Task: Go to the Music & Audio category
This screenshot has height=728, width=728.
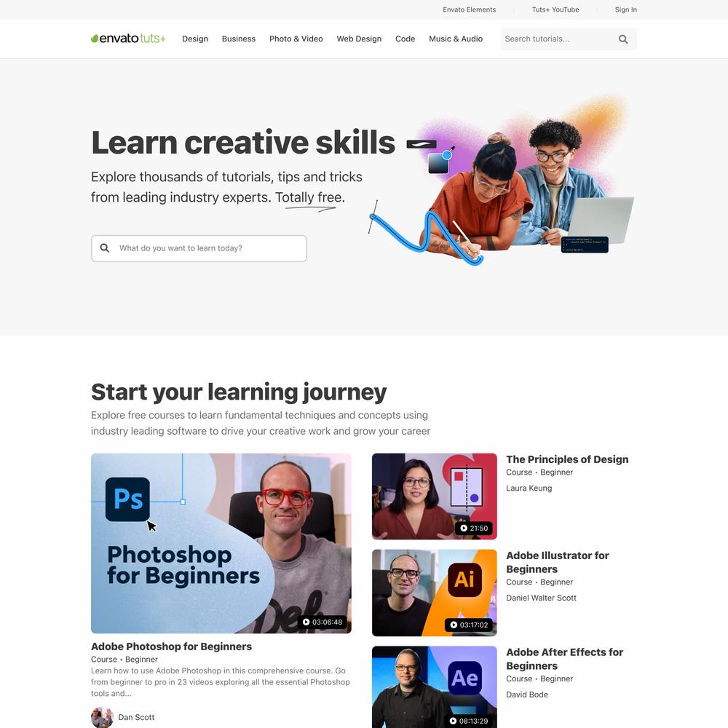Action: (456, 39)
